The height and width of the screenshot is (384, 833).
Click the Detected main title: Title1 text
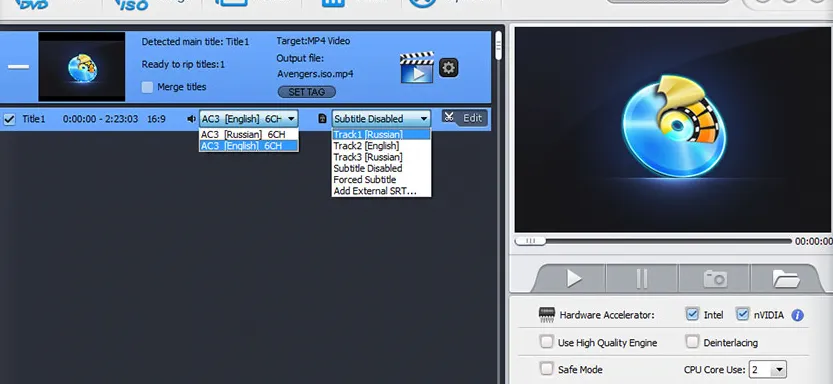coord(195,41)
